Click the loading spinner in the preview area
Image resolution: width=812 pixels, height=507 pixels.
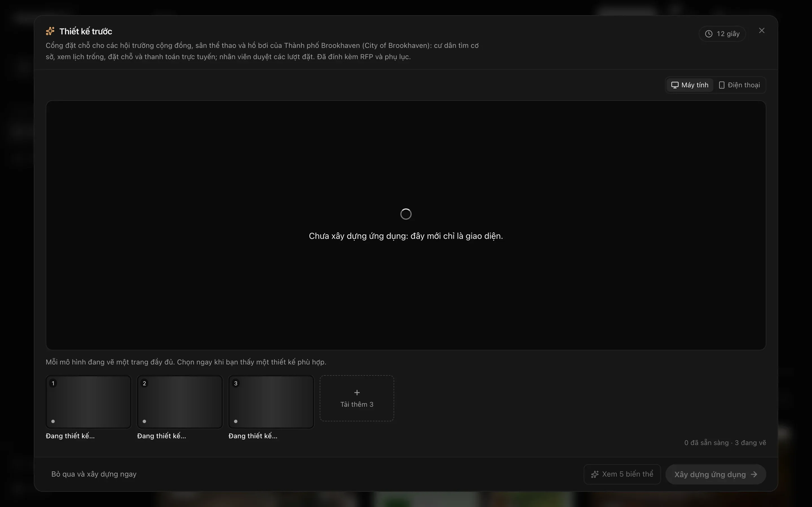pyautogui.click(x=406, y=214)
